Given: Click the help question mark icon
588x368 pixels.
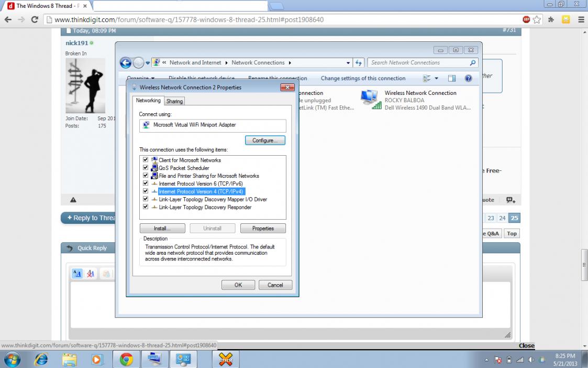Looking at the screenshot, I should pyautogui.click(x=469, y=79).
